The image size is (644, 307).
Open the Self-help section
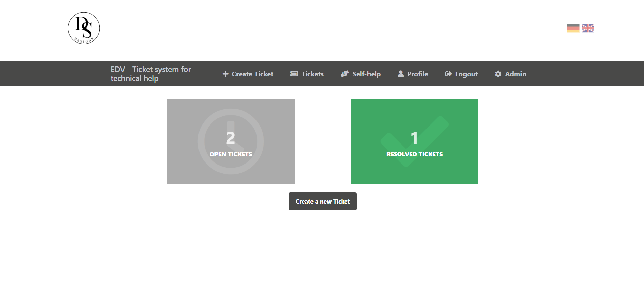[x=366, y=74]
